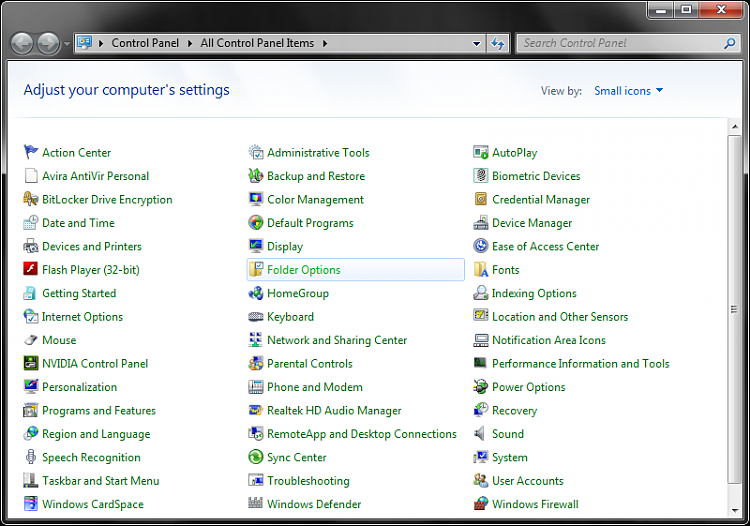The height and width of the screenshot is (526, 750).
Task: Open the Biometric Devices fingerprint icon
Action: [x=481, y=175]
